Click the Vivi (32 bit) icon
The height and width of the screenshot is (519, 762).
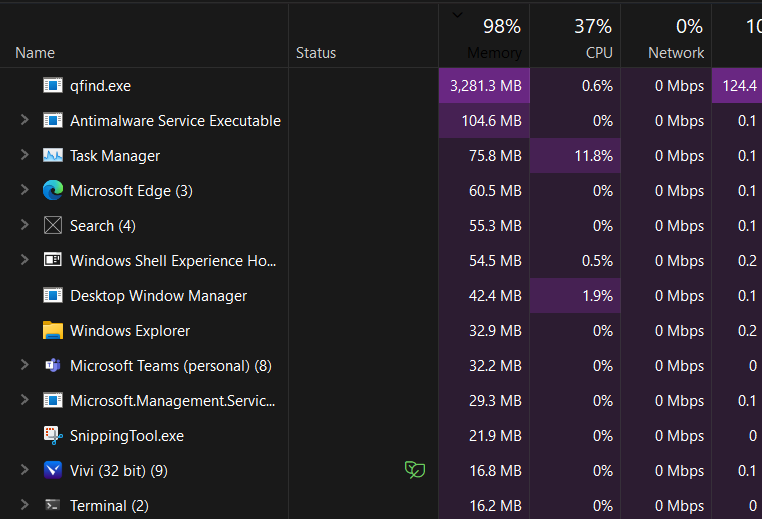click(x=52, y=470)
